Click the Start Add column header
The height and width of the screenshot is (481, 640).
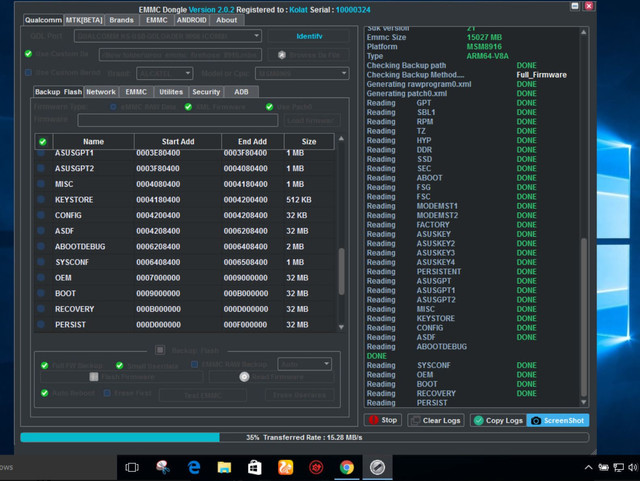(x=178, y=142)
